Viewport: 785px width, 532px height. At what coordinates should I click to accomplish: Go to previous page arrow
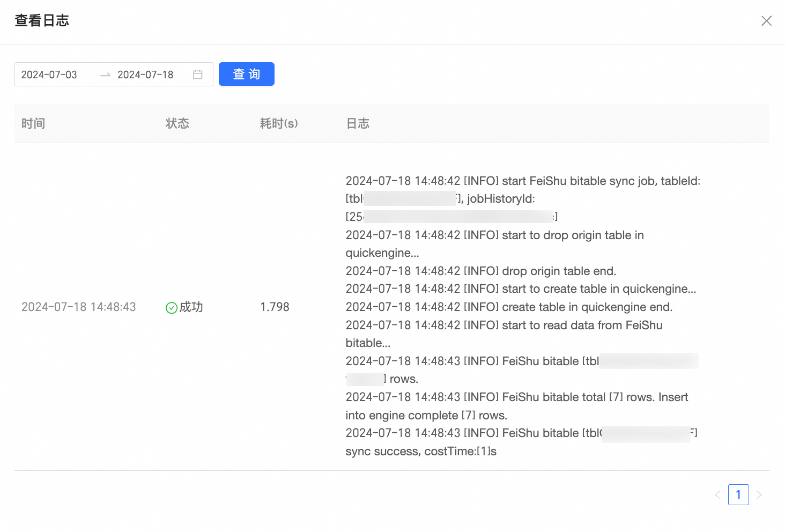(717, 495)
